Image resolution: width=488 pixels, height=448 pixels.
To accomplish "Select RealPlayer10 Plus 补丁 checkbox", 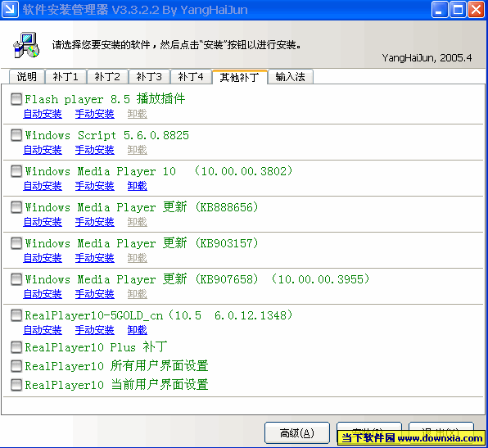I will (x=16, y=346).
